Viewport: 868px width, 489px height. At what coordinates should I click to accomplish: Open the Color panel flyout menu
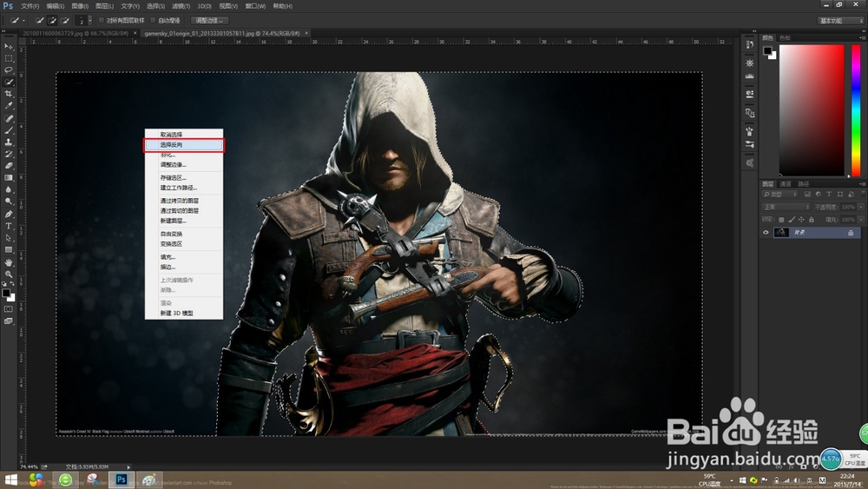(861, 37)
